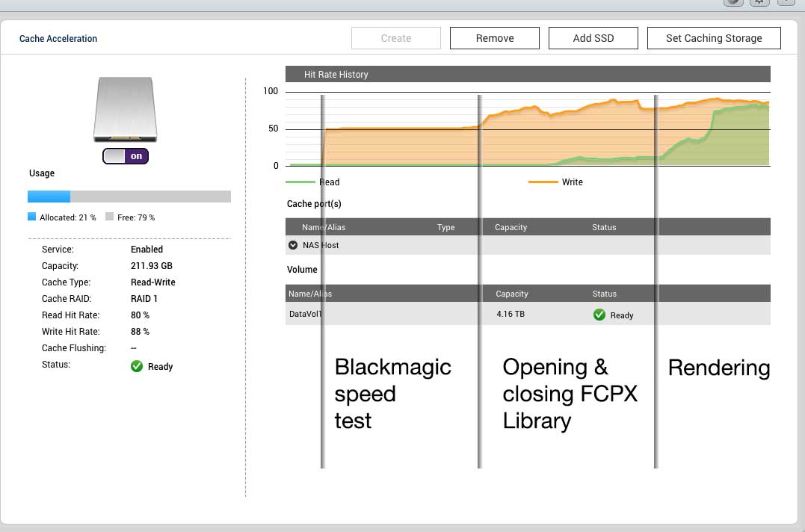805x532 pixels.
Task: Click the green Read legend line
Action: (300, 182)
